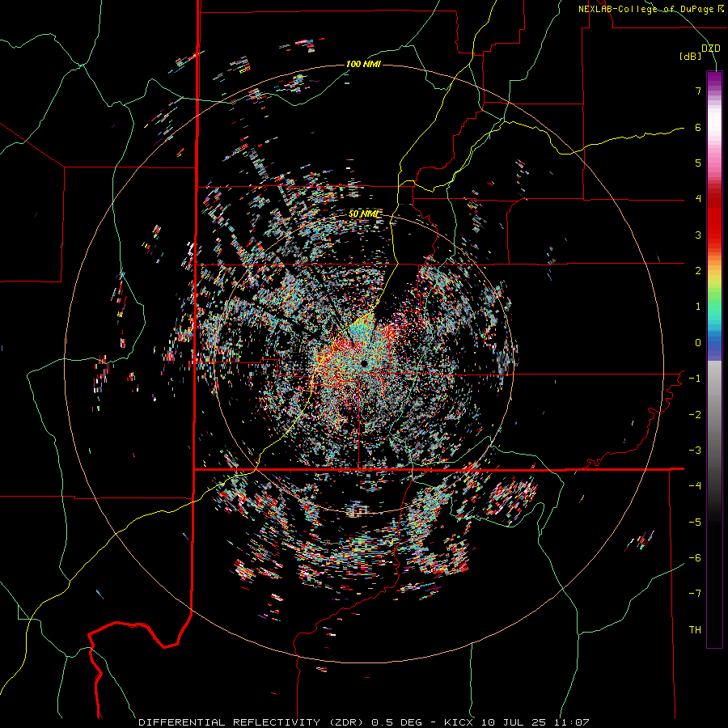Click the ZDR color scale bar
Image resolution: width=728 pixels, height=728 pixels.
[x=714, y=360]
